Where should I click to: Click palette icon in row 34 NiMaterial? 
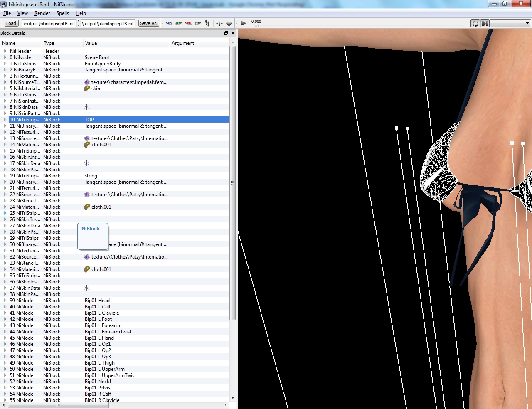87,269
